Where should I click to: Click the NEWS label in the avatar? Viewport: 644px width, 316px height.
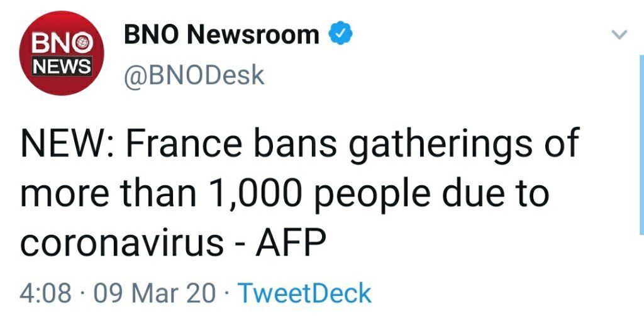[62, 67]
